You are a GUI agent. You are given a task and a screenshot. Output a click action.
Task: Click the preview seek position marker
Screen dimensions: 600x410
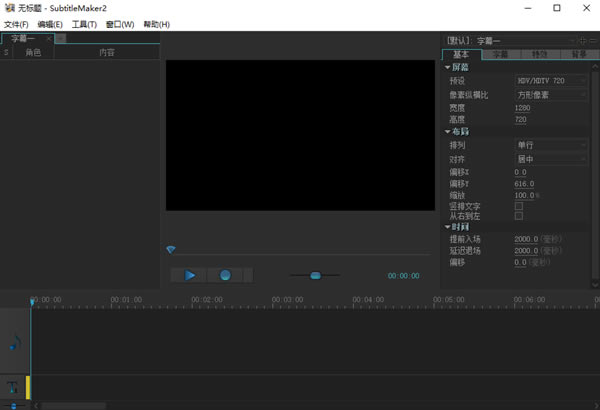pyautogui.click(x=171, y=249)
